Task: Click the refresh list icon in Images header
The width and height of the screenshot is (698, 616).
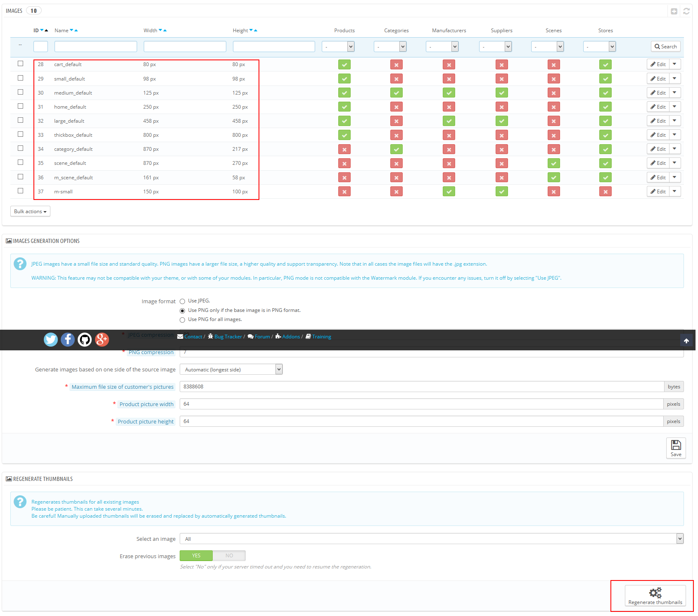Action: [x=686, y=11]
